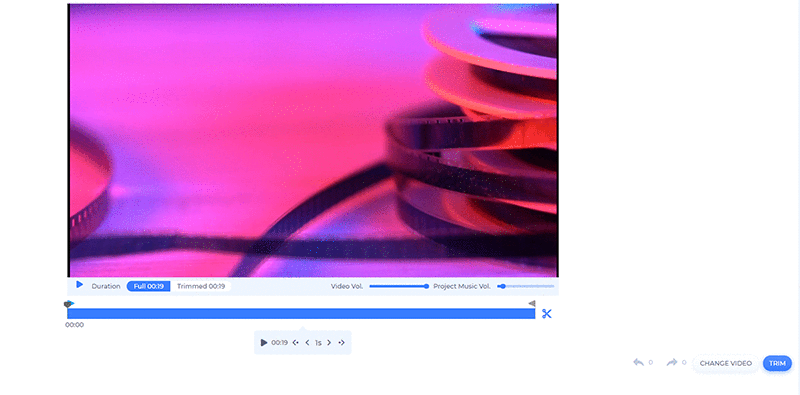Viewport: 800px width, 395px height.
Task: Adjust the Video Vol. slider
Action: pos(399,286)
